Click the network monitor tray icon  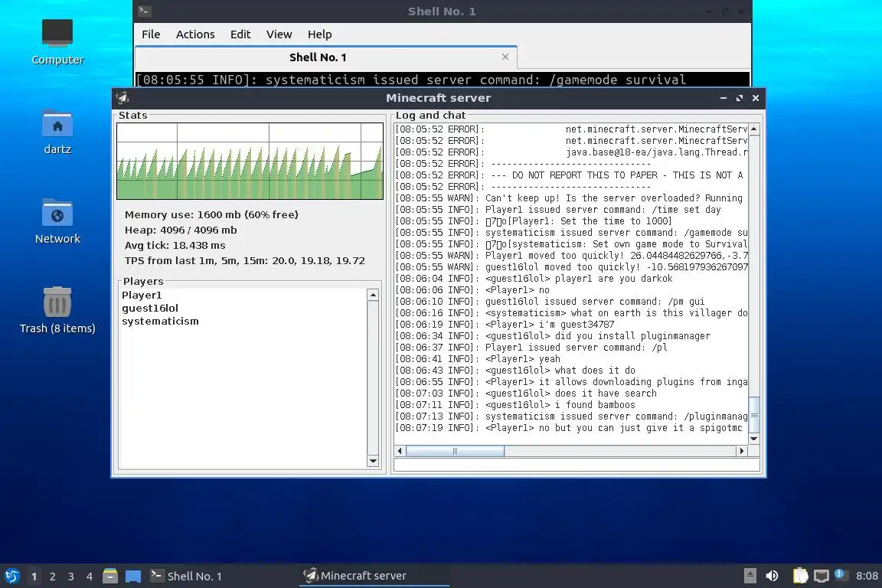(x=822, y=576)
